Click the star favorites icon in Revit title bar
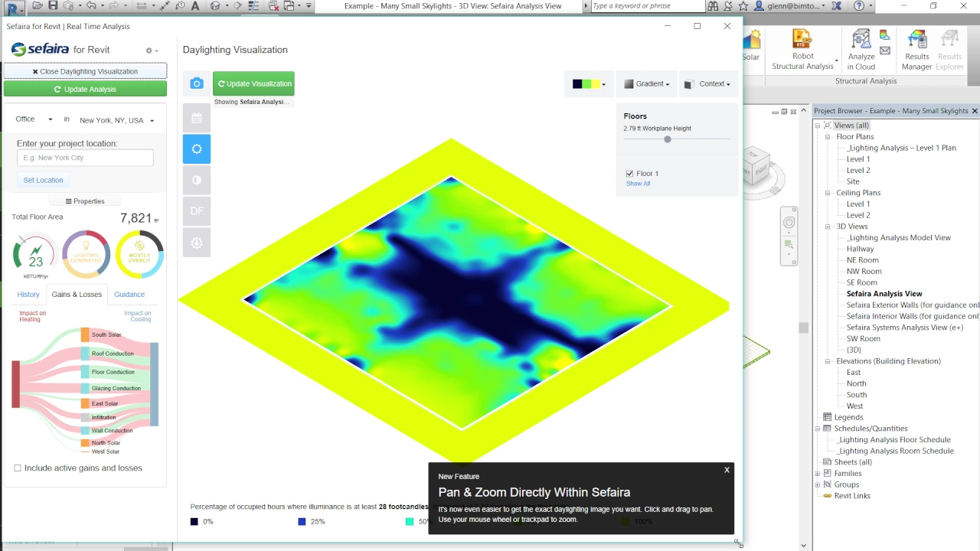The height and width of the screenshot is (551, 980). 743,6
